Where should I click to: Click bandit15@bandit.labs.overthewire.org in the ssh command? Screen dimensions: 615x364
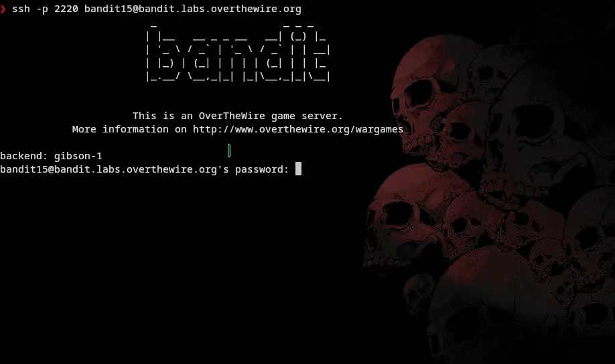[x=193, y=9]
